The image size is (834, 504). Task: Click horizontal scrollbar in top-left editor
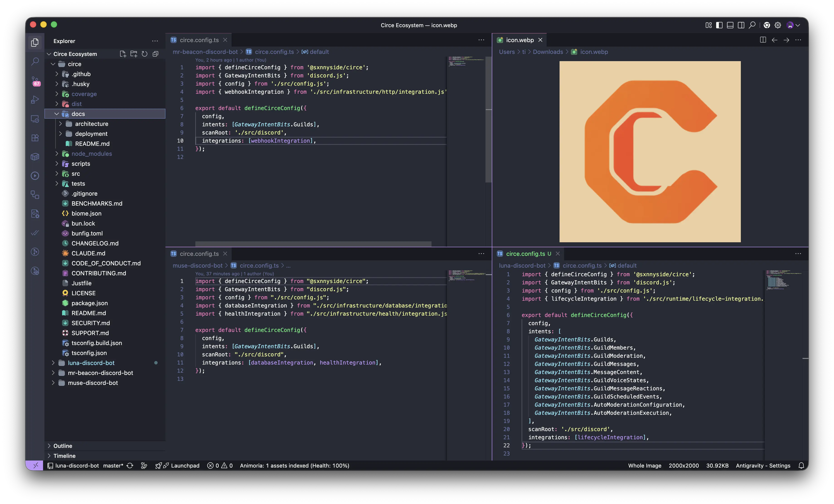tap(313, 244)
